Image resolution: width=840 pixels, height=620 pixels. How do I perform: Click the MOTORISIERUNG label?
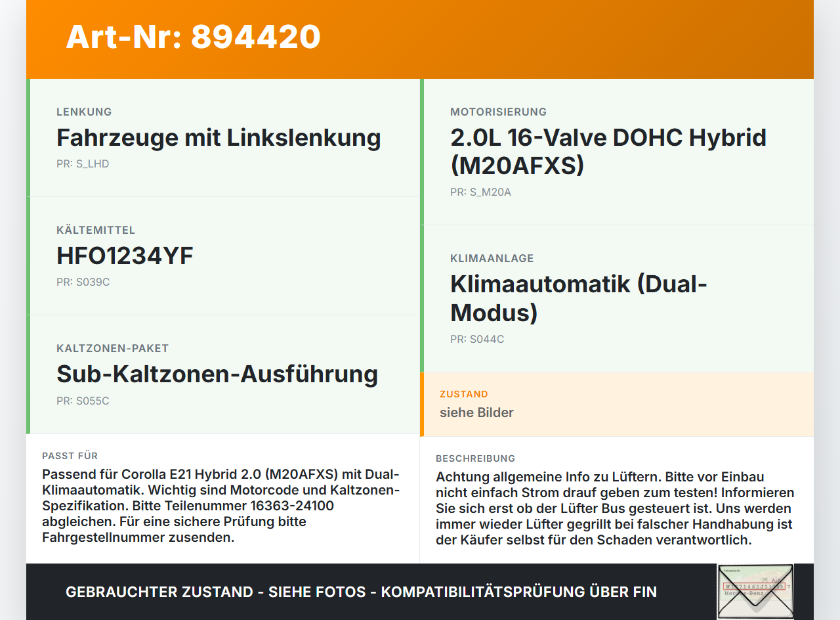(x=498, y=112)
